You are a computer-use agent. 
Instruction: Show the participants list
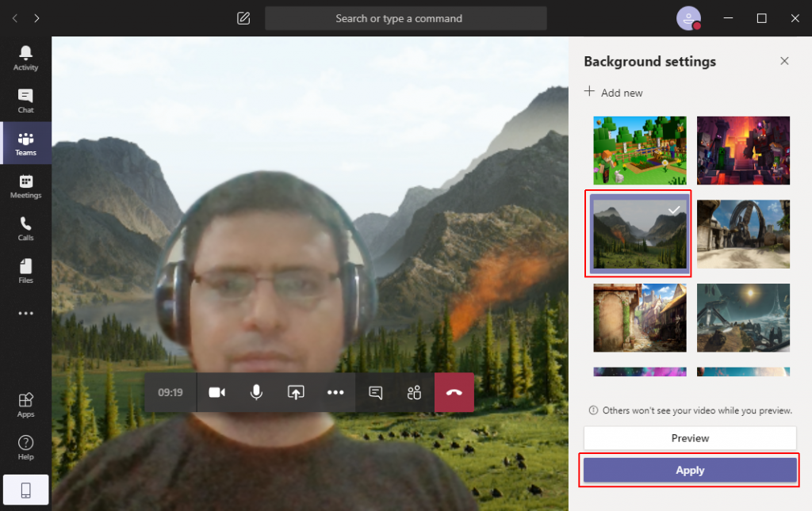click(414, 392)
